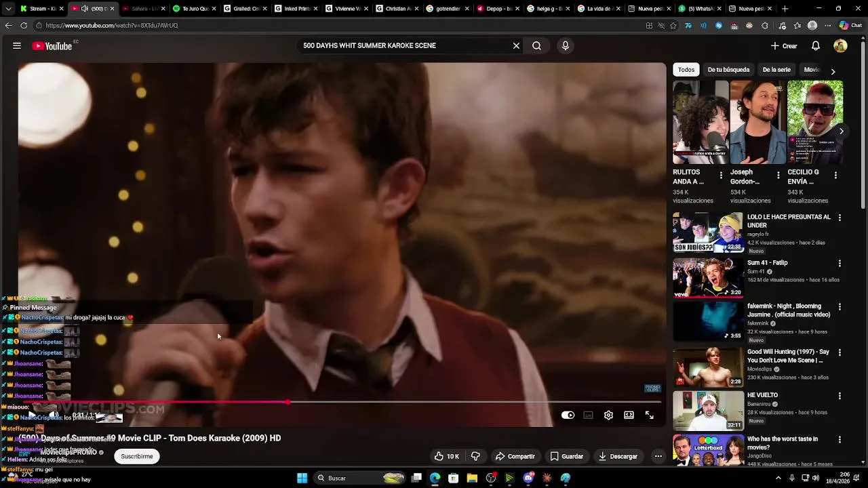Image resolution: width=868 pixels, height=488 pixels.
Task: Toggle subtitles button in player
Action: 588,415
